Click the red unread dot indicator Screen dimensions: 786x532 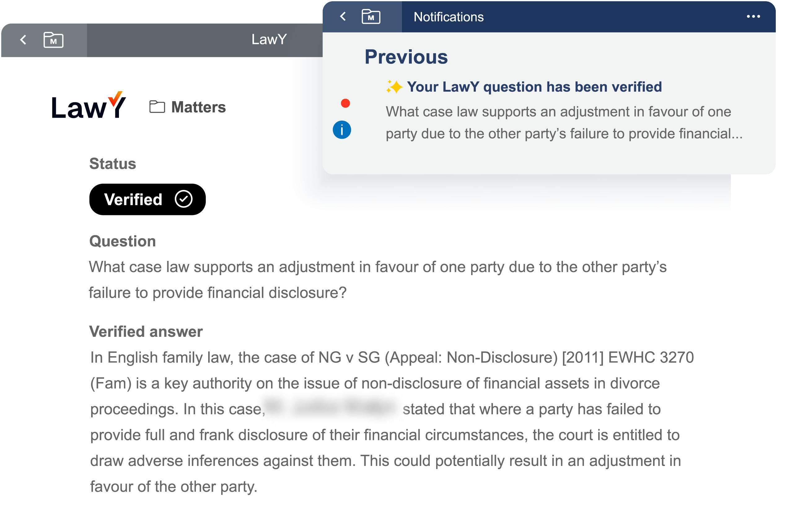(x=345, y=103)
